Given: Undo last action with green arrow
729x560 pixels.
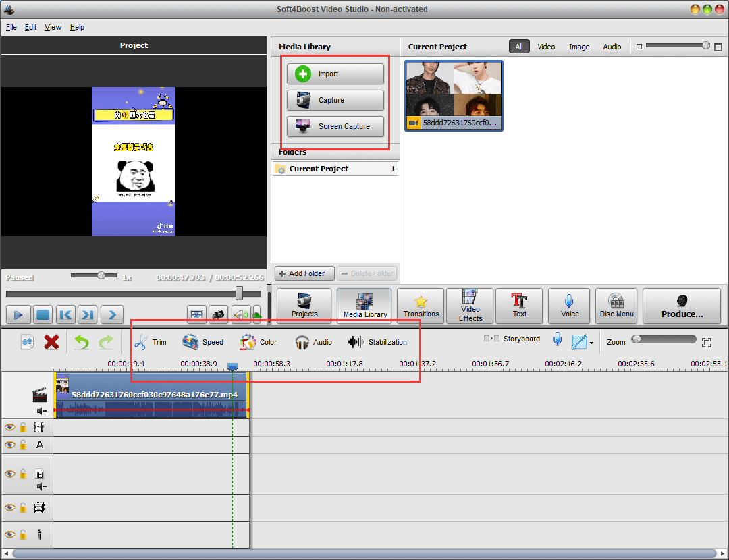Looking at the screenshot, I should (x=82, y=342).
